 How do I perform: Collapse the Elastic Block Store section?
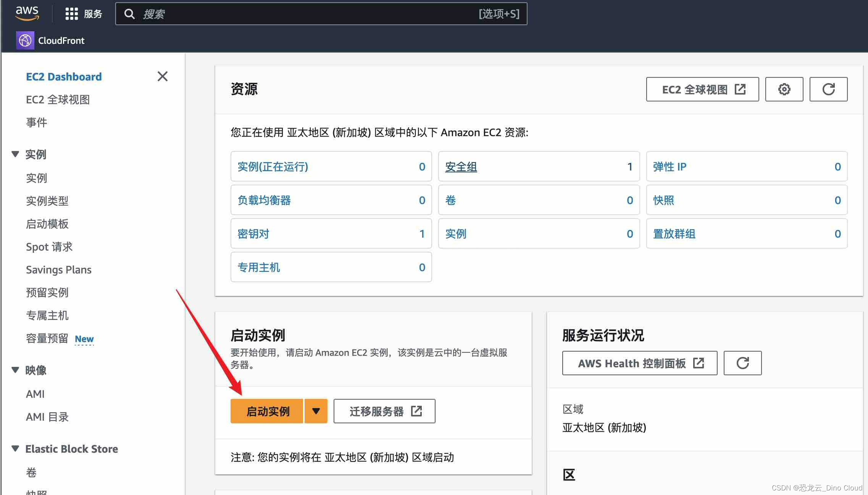15,448
